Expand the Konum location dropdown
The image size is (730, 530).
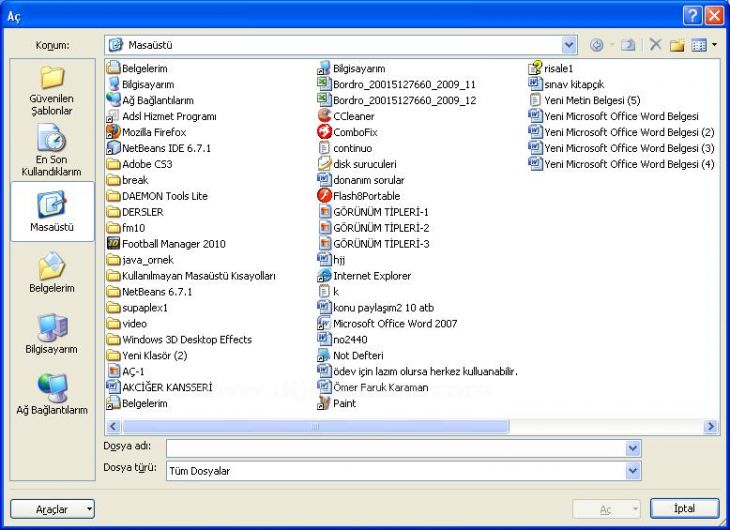[568, 45]
